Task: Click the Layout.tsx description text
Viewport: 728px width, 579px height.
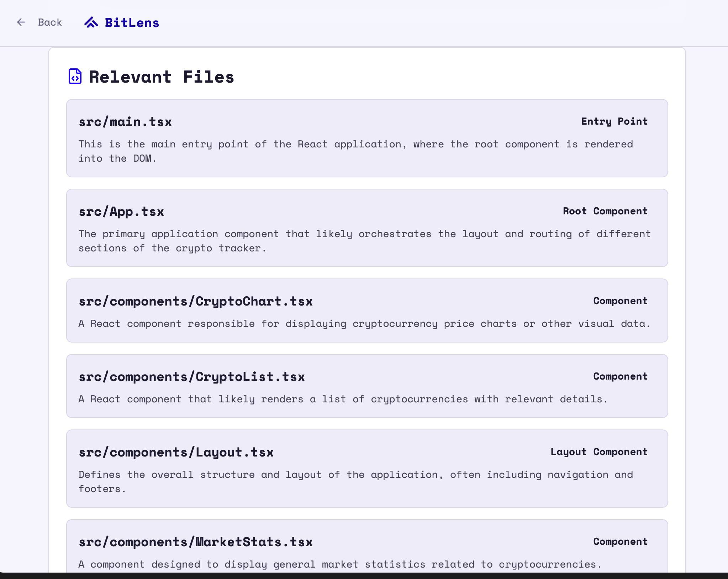Action: 356,481
